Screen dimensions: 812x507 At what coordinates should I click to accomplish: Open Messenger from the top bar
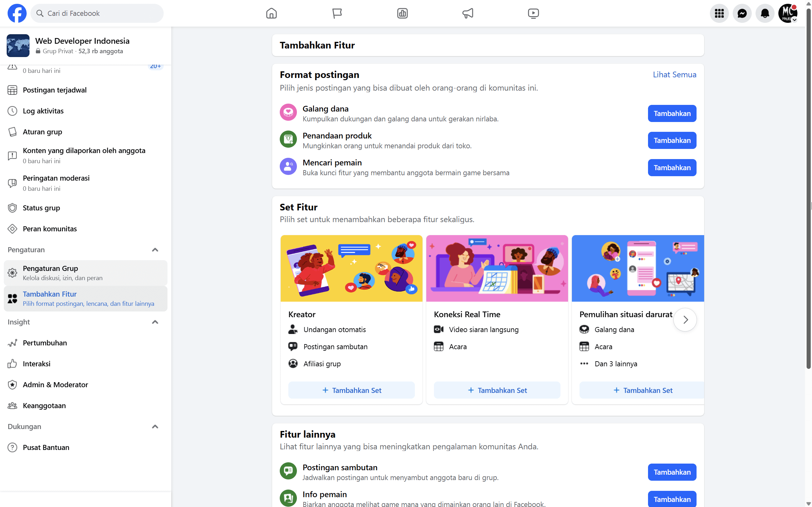742,13
